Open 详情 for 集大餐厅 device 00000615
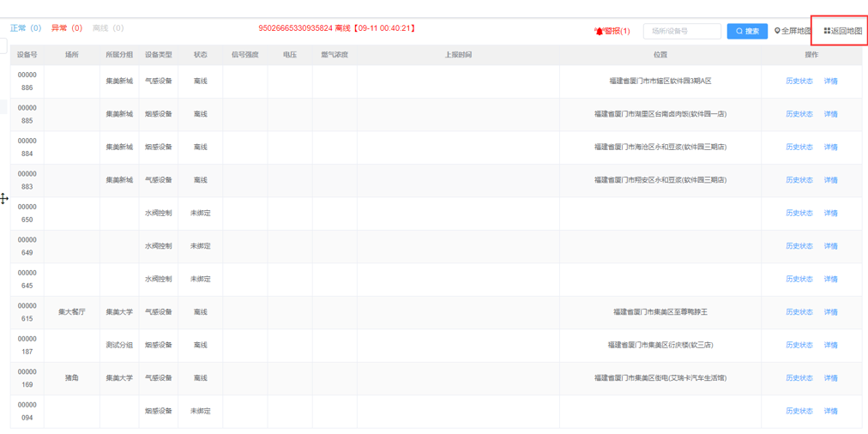The width and height of the screenshot is (868, 434). click(x=830, y=312)
